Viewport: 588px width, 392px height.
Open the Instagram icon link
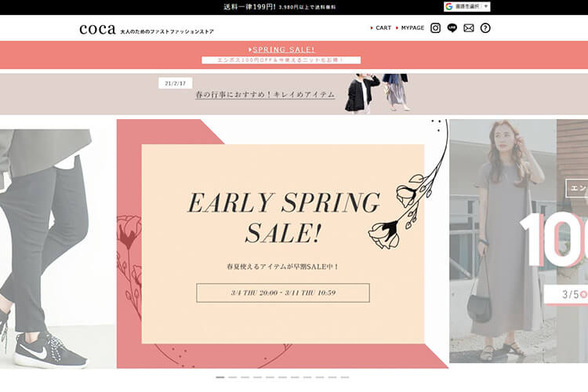435,28
